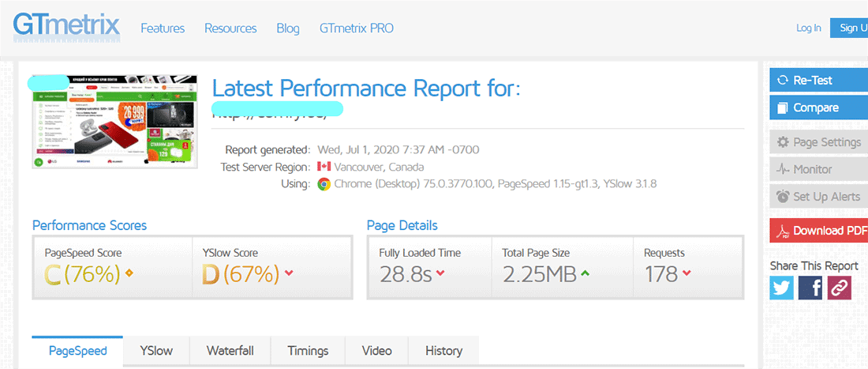The height and width of the screenshot is (369, 868).
Task: Click the Compare button
Action: tap(819, 107)
